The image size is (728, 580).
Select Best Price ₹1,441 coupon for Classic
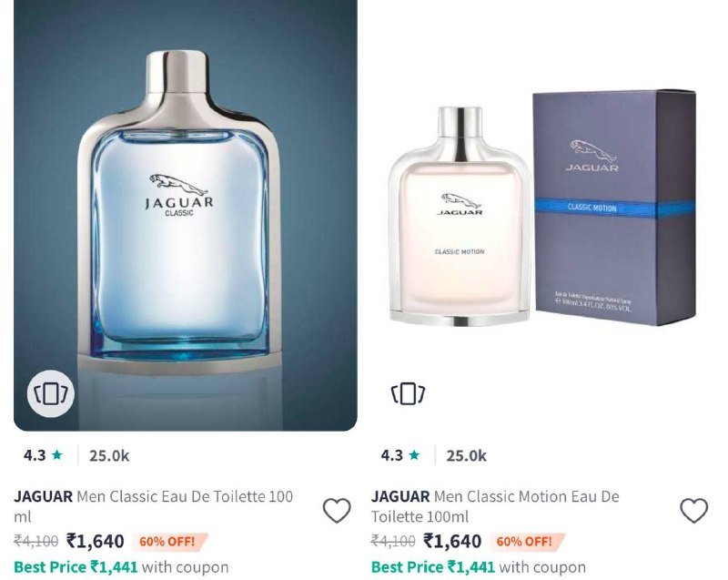(121, 567)
